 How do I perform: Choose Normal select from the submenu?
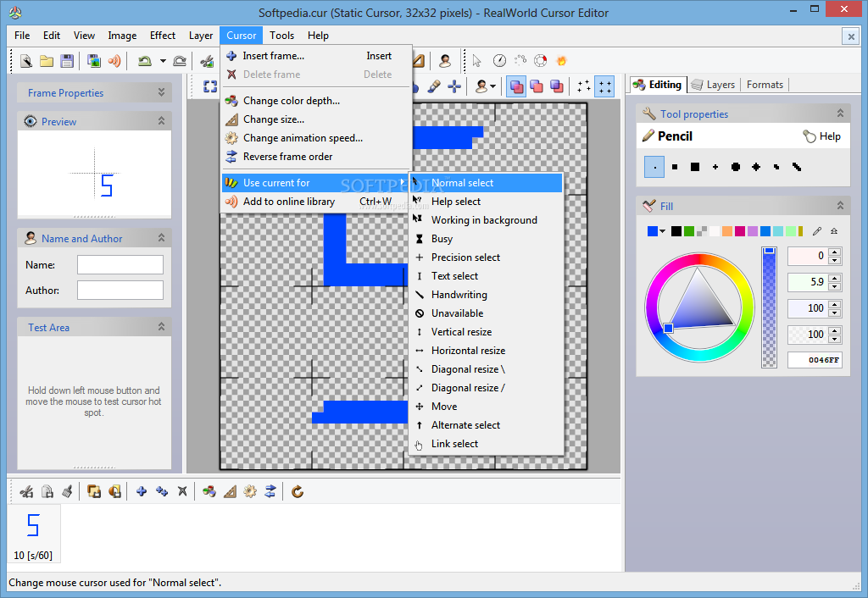pos(486,183)
